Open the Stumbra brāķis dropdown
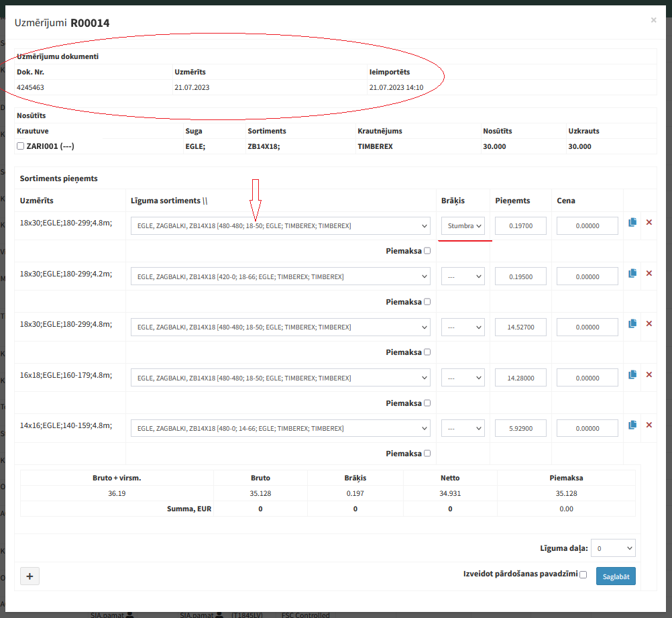Viewport: 672px width, 618px height. 463,226
